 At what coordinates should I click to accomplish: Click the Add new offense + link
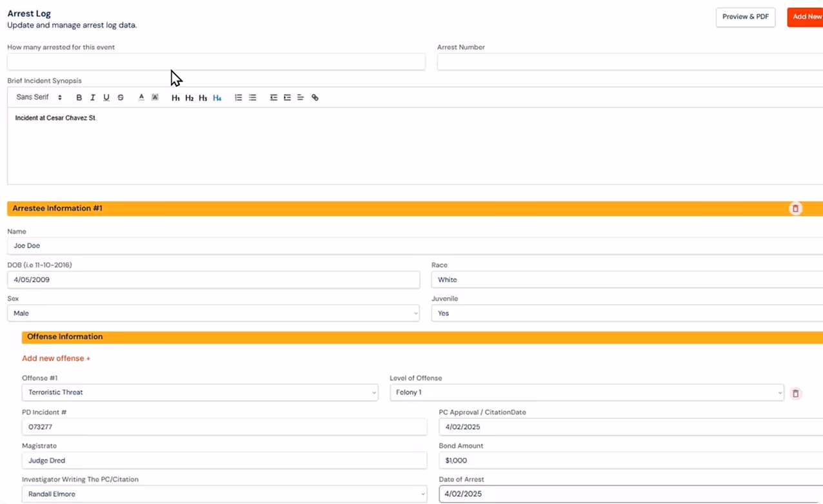coord(55,358)
